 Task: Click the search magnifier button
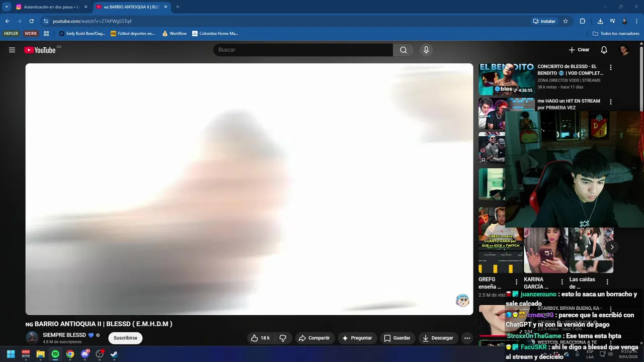404,50
